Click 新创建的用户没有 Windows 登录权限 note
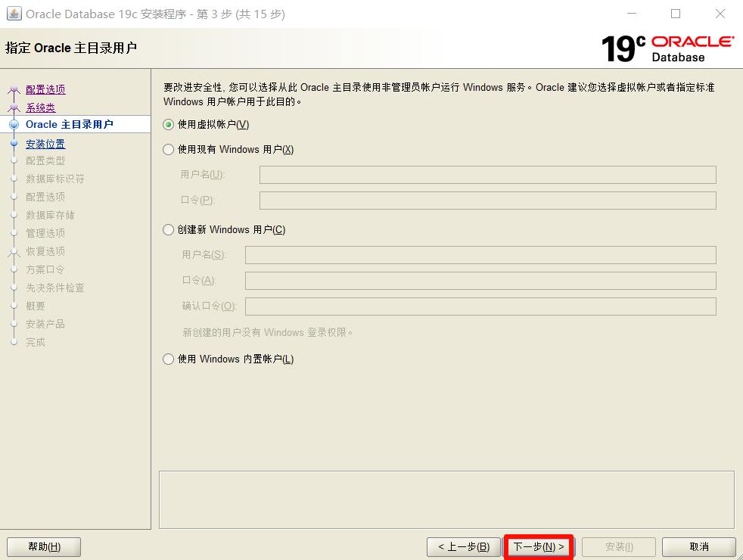 pos(268,332)
